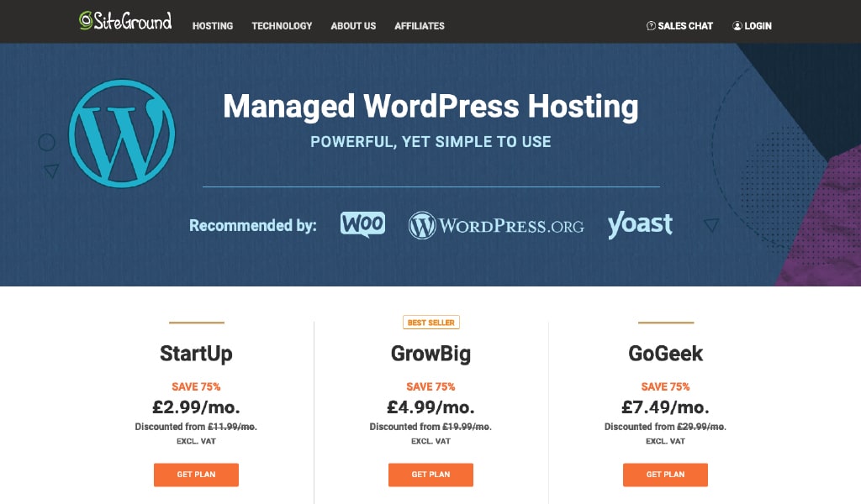Start a Sales Chat

[x=685, y=26]
